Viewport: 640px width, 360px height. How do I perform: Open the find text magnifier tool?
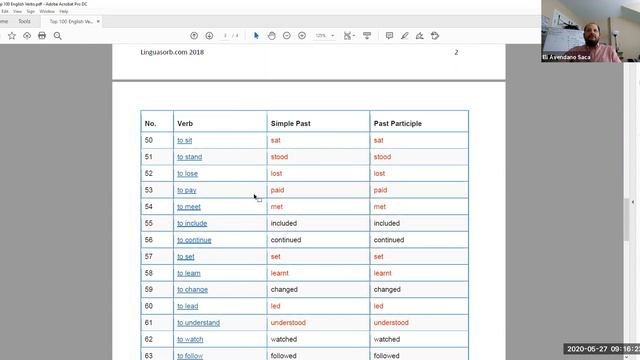click(x=58, y=36)
